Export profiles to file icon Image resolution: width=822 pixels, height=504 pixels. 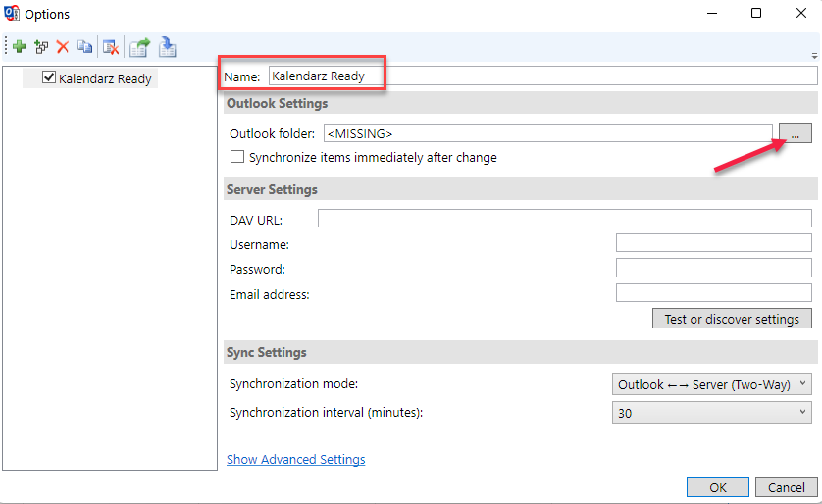point(140,48)
